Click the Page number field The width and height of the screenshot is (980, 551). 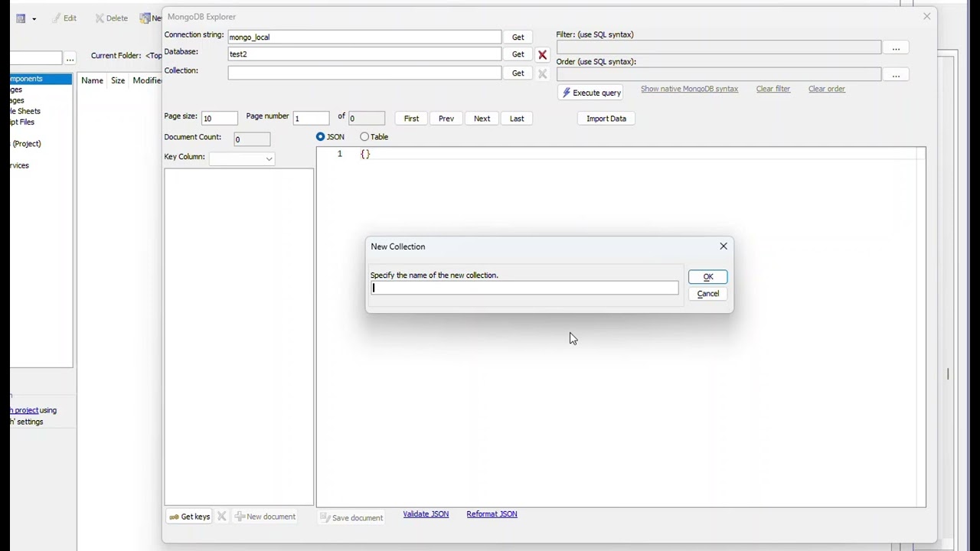(x=311, y=119)
